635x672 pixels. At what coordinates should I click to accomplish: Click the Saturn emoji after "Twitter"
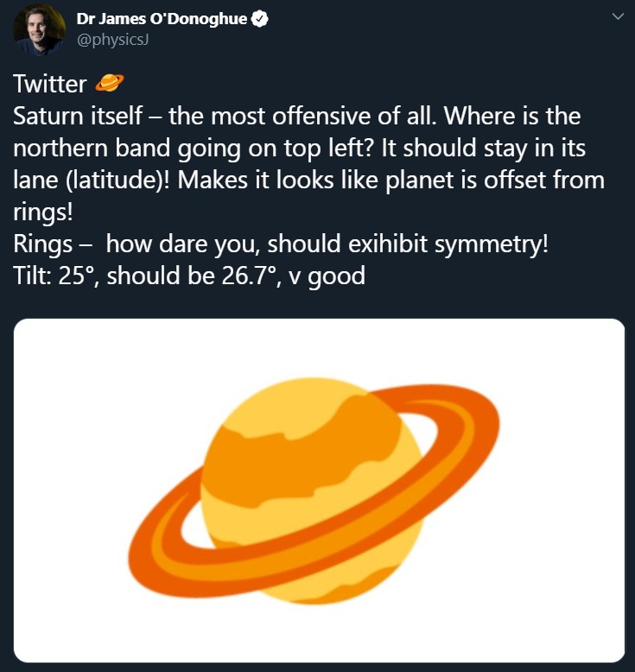pos(110,84)
